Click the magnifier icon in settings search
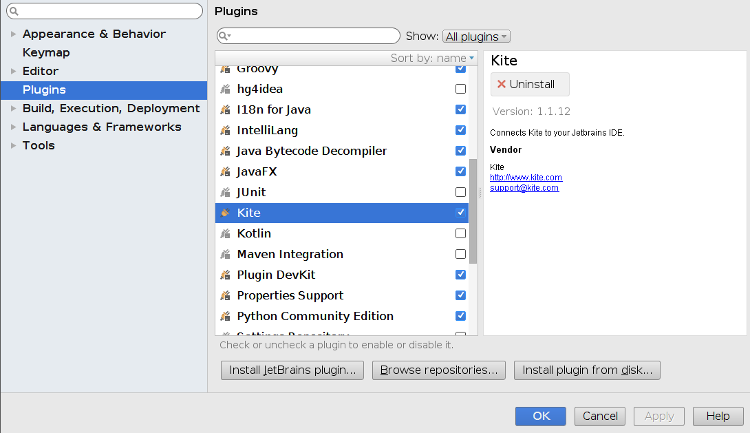Image resolution: width=750 pixels, height=433 pixels. pos(14,11)
